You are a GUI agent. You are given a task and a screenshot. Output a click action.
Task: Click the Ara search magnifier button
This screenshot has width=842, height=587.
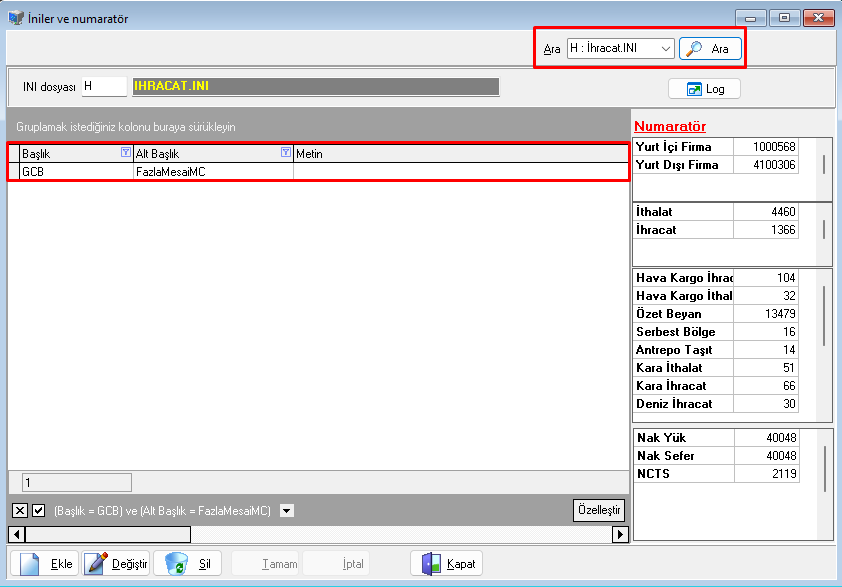(709, 48)
